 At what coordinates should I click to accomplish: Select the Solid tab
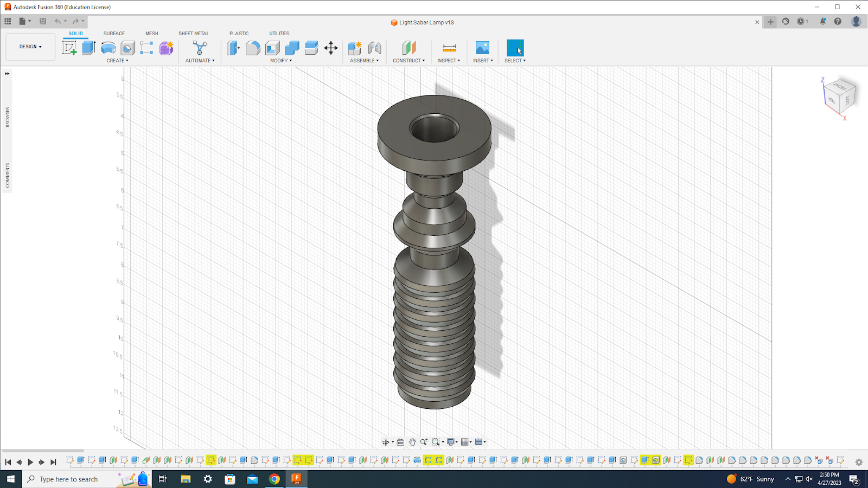(x=76, y=34)
